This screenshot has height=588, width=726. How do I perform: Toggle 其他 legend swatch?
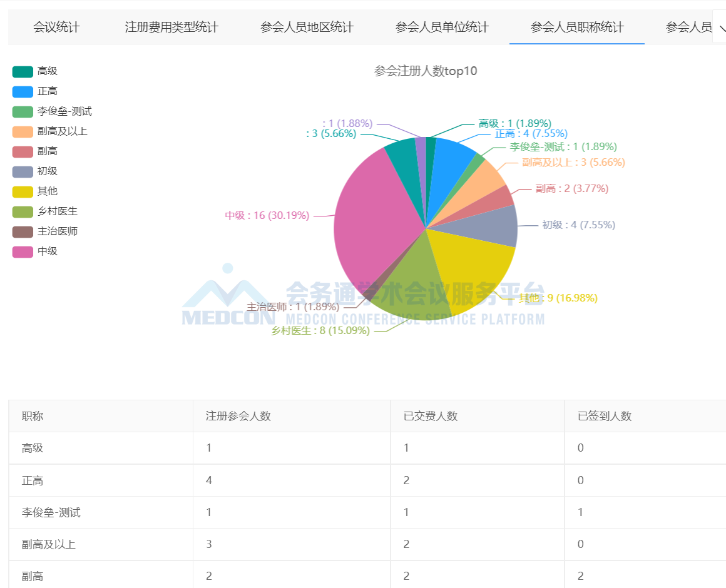(x=23, y=191)
